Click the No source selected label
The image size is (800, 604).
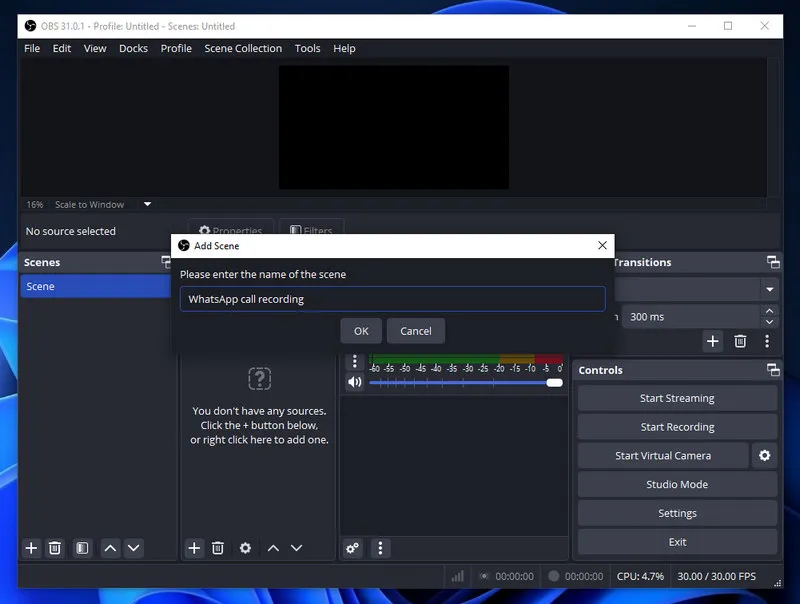70,231
